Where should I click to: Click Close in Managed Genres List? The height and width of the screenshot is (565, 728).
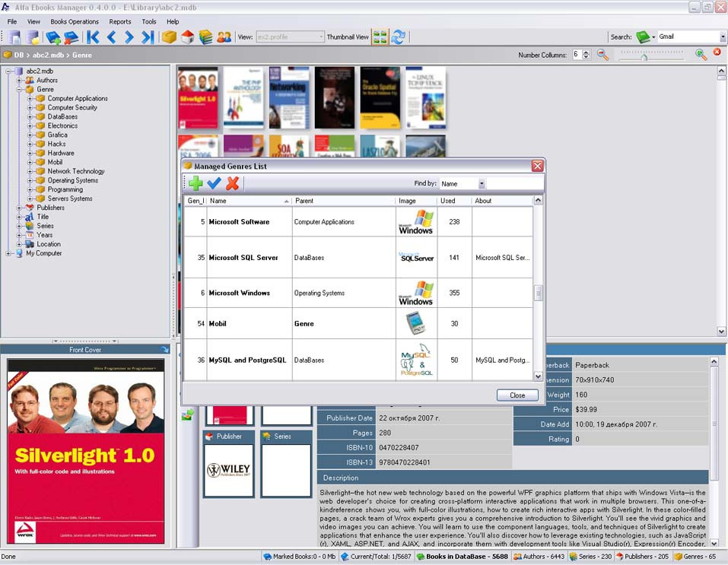517,395
